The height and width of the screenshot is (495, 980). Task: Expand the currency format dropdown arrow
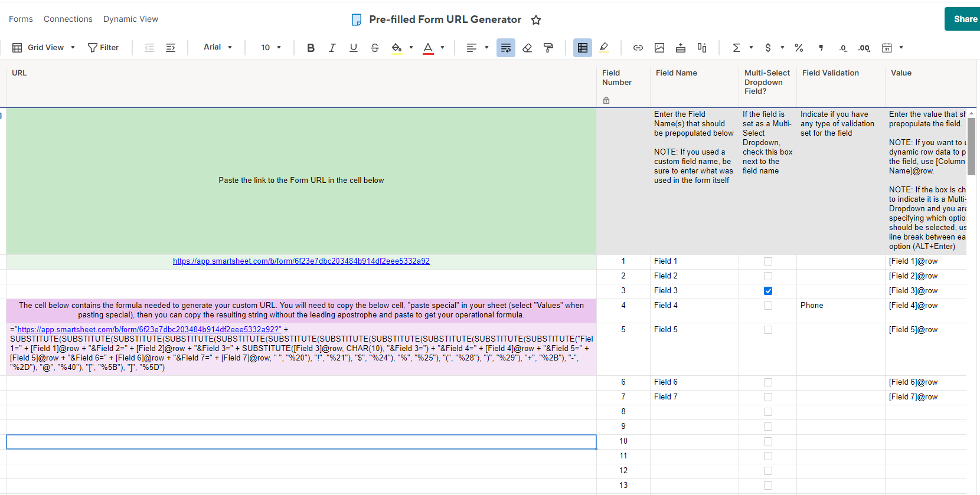(x=782, y=48)
